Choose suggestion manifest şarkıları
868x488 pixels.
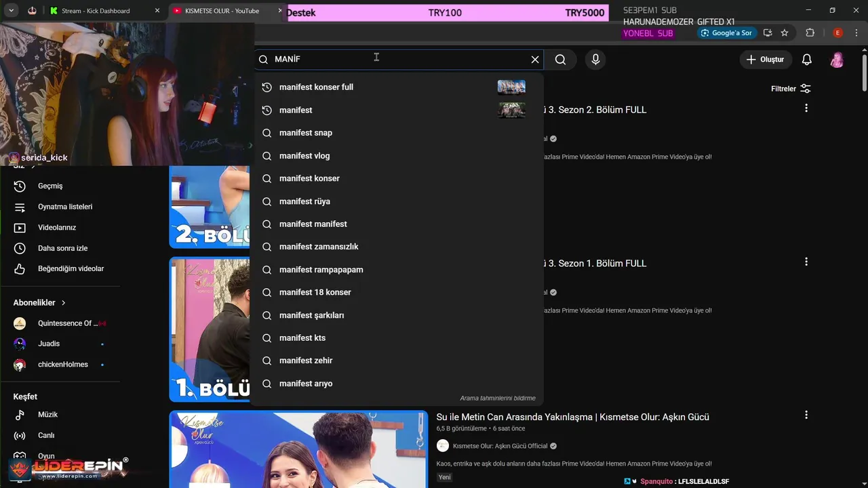(397, 315)
